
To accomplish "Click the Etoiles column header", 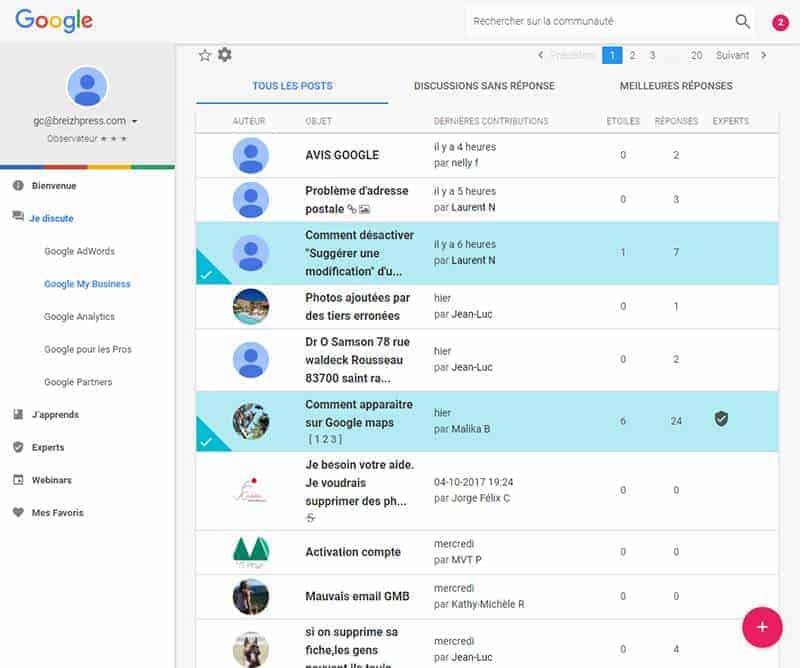I will 623,121.
